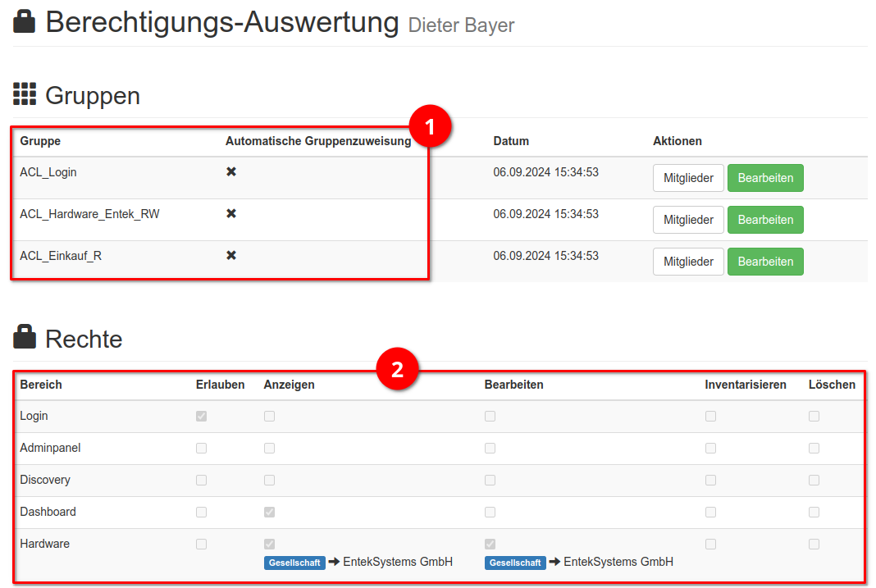
Task: Click the red marker numbered 1
Action: tap(431, 126)
